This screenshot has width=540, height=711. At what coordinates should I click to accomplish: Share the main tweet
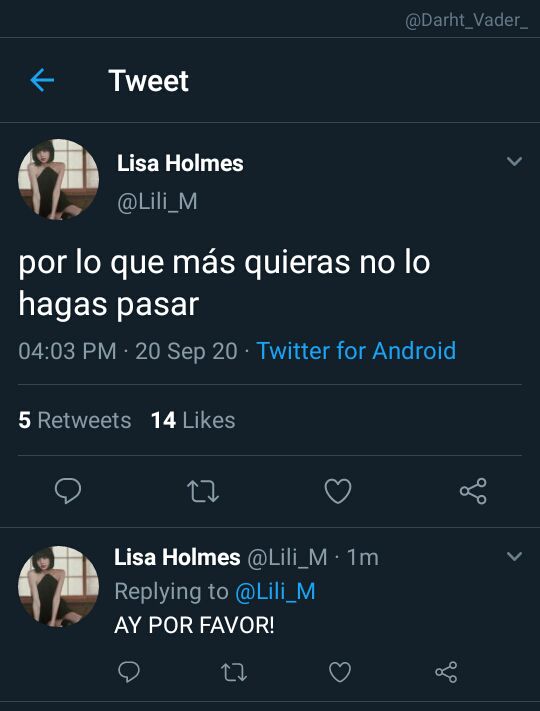[x=473, y=491]
